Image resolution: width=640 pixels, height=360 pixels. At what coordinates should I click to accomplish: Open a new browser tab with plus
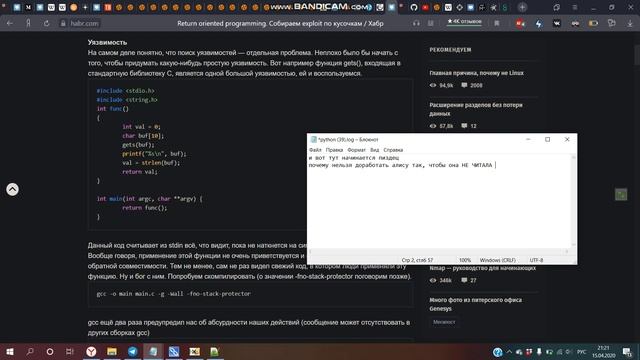pos(522,7)
